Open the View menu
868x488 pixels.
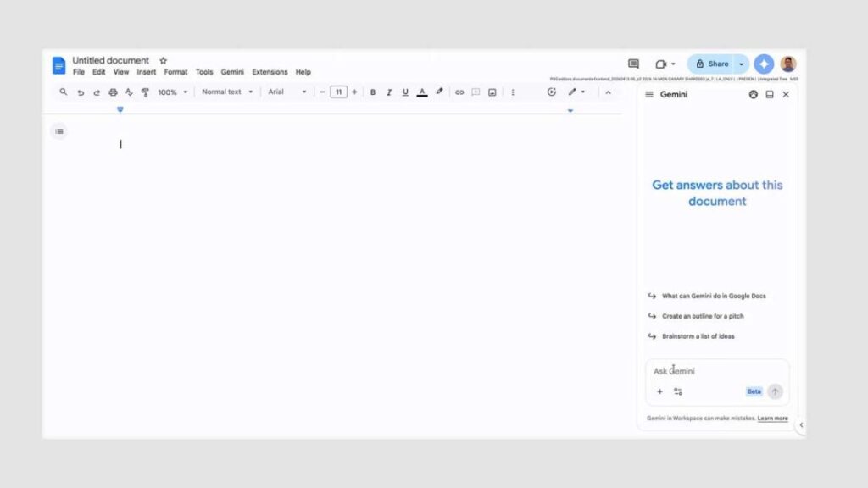pyautogui.click(x=120, y=72)
